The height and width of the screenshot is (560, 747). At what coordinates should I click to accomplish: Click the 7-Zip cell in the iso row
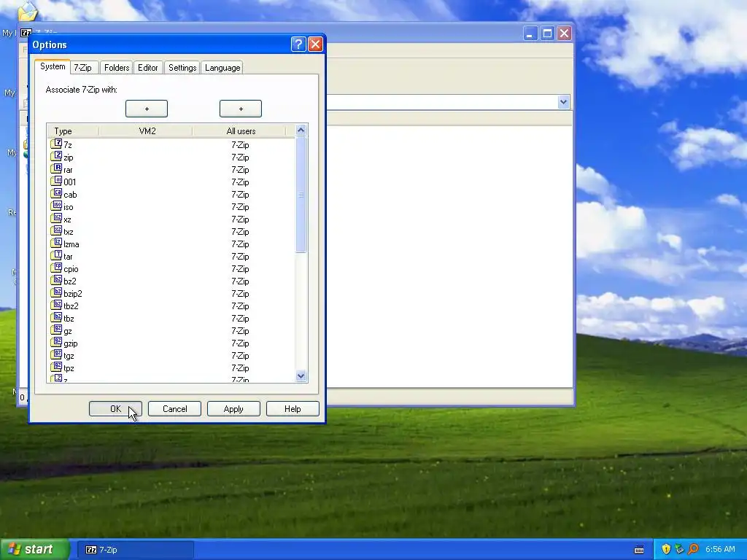click(240, 206)
